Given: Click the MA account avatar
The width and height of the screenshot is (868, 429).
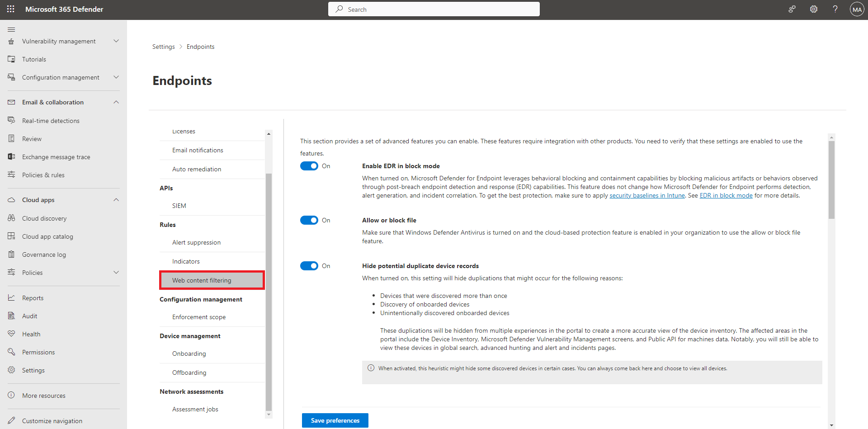Looking at the screenshot, I should pos(857,9).
